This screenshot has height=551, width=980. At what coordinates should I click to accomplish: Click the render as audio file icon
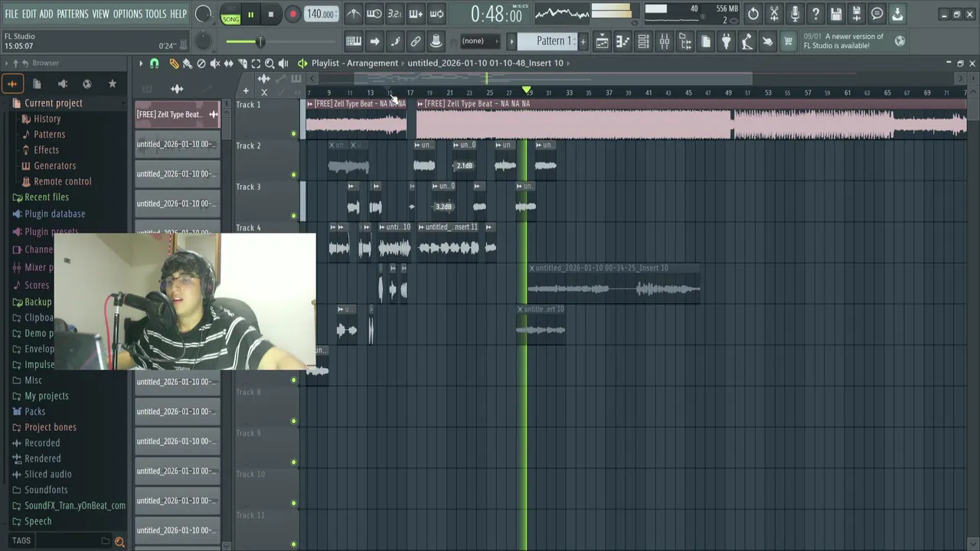point(857,14)
